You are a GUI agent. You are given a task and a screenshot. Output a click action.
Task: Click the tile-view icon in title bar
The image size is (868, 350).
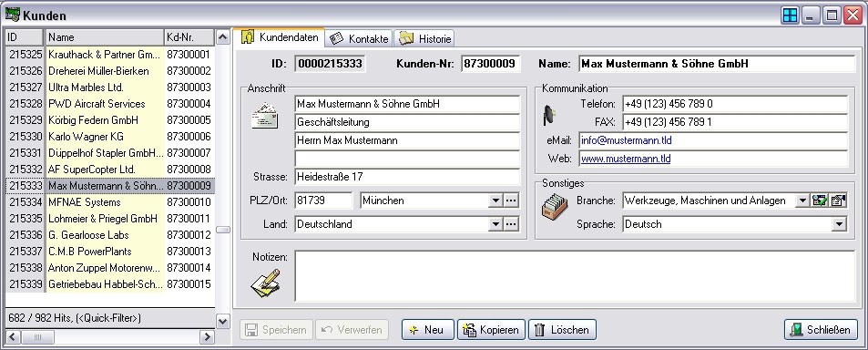(x=790, y=15)
